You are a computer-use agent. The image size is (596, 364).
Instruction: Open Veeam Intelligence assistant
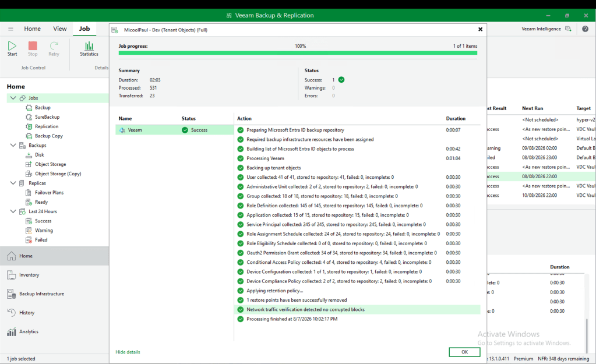546,29
